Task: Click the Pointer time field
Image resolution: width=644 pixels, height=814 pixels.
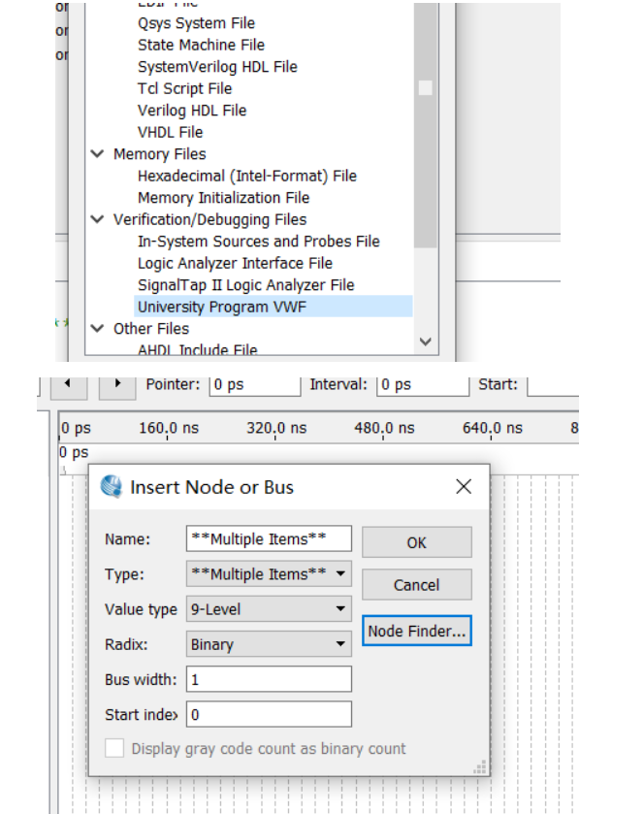Action: coord(255,385)
